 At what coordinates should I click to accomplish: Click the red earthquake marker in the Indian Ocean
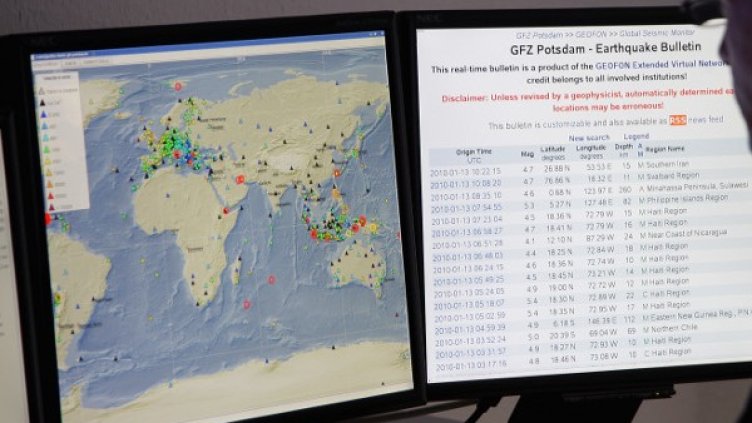click(271, 279)
